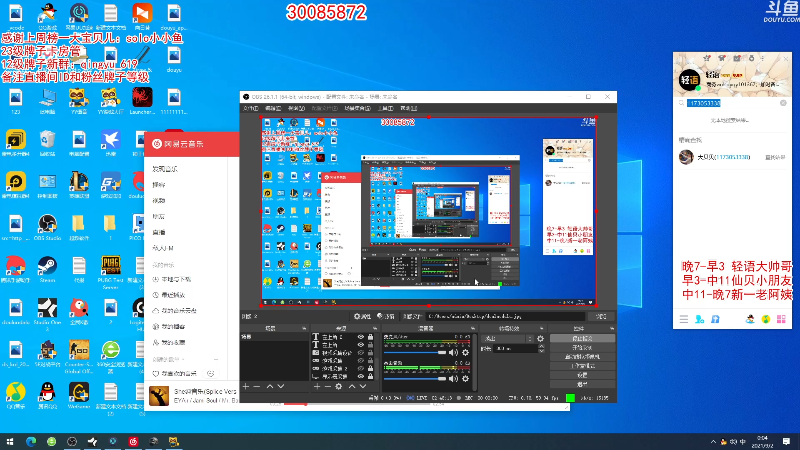Show the game capture 2 source
Screen dimensions: 800x450
point(361,368)
